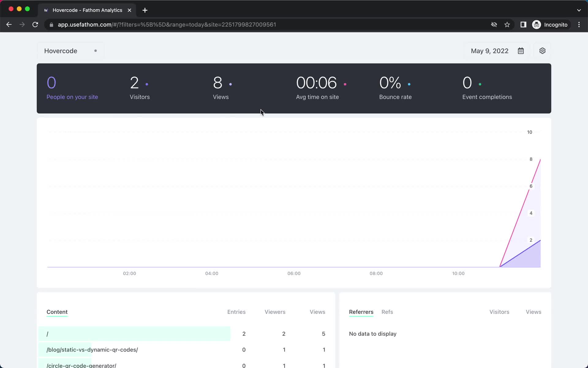The image size is (588, 368).
Task: Switch to the Refs tab
Action: (387, 312)
